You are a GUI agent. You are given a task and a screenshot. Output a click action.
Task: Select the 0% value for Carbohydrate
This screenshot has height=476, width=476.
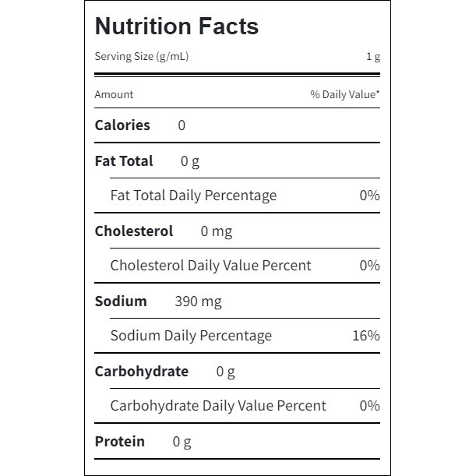369,405
